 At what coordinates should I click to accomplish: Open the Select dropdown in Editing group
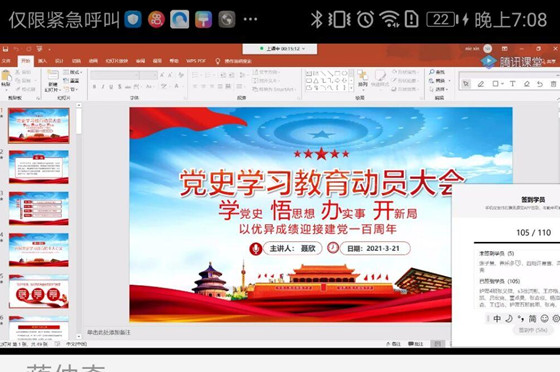pyautogui.click(x=439, y=89)
